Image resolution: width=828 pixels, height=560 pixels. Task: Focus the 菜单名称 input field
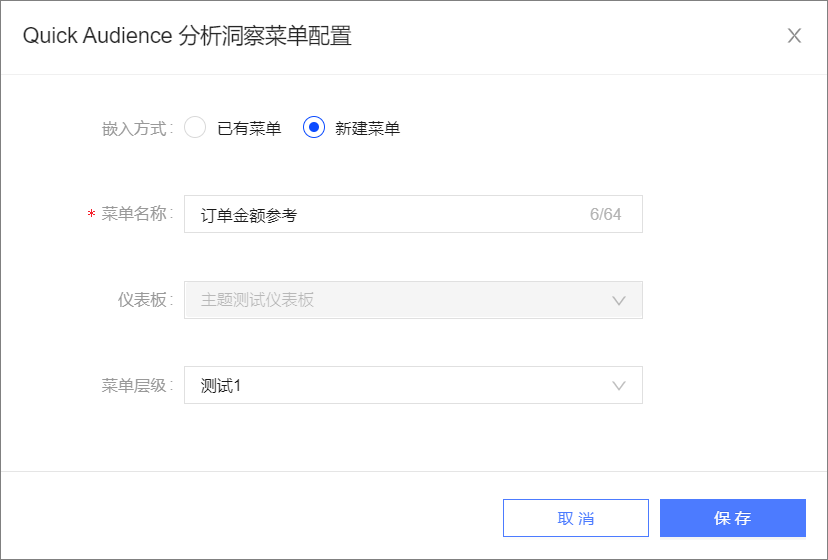click(x=413, y=214)
